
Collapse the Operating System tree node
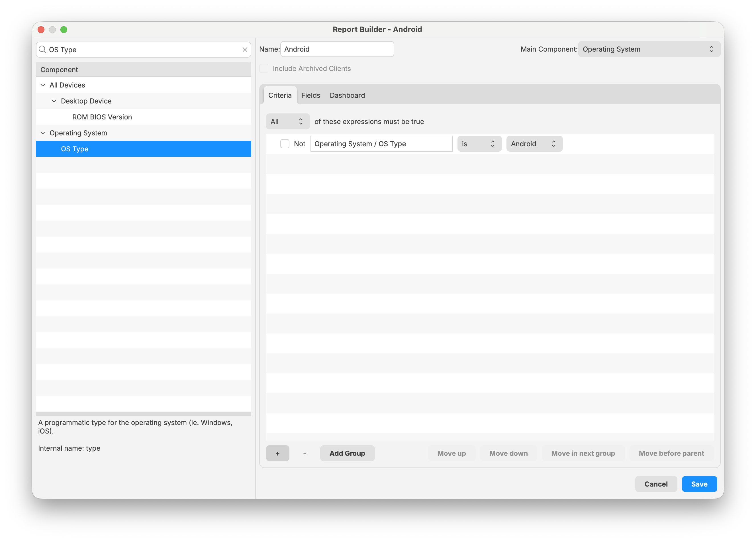tap(43, 133)
